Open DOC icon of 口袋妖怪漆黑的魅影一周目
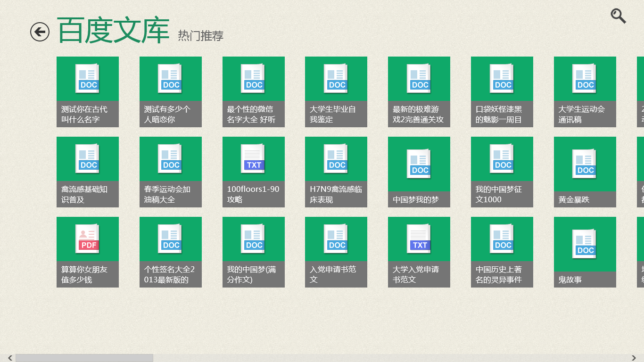Image resolution: width=644 pixels, height=362 pixels. click(502, 78)
